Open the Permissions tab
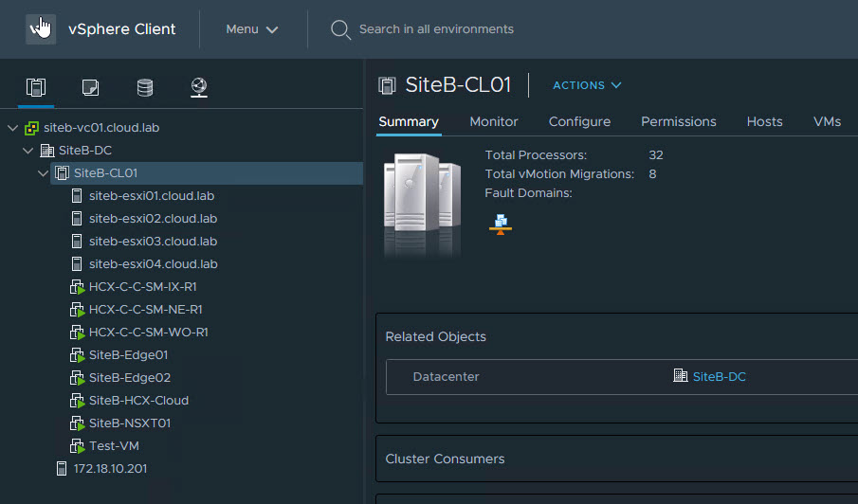The width and height of the screenshot is (858, 504). tap(678, 121)
